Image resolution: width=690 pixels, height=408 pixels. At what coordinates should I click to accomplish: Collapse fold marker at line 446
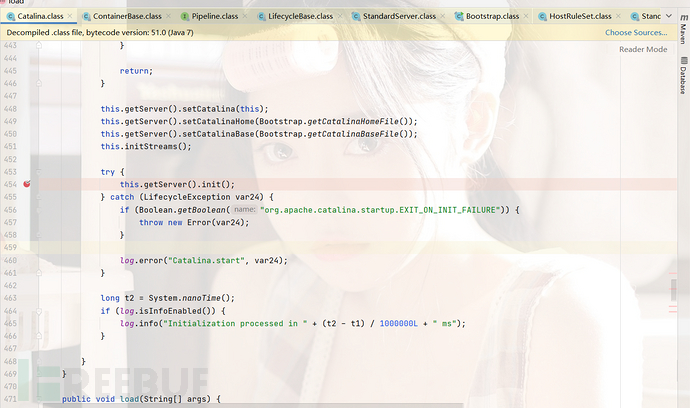(39, 83)
